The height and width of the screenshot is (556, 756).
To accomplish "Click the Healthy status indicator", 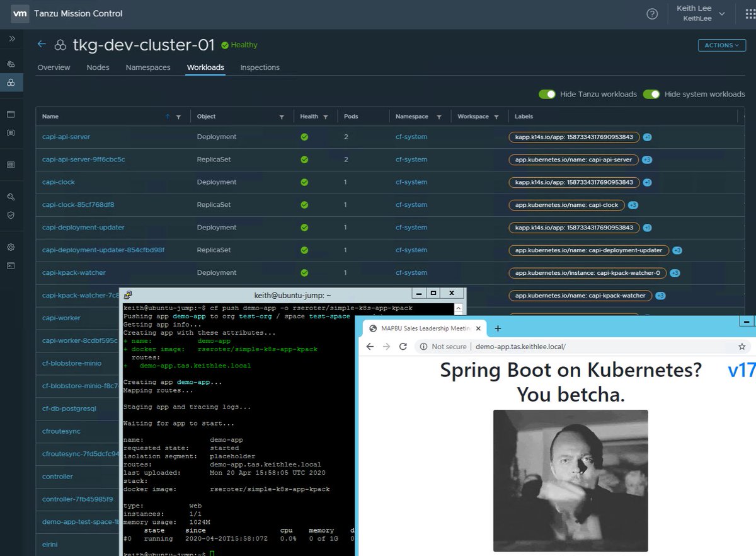I will pos(239,45).
